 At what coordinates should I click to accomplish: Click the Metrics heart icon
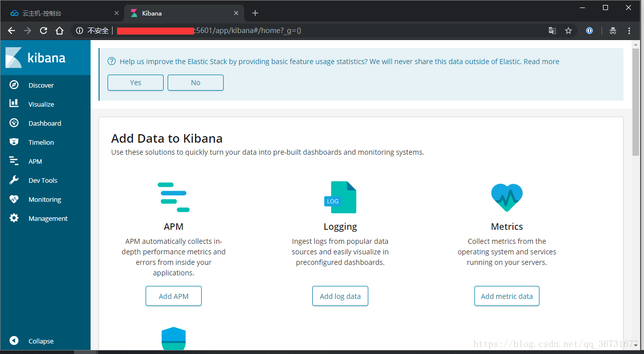[507, 197]
